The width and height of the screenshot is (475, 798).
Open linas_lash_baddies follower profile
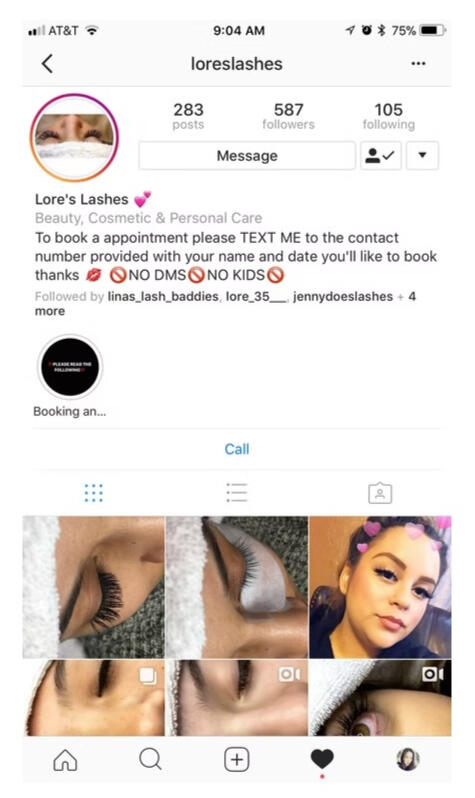click(163, 296)
